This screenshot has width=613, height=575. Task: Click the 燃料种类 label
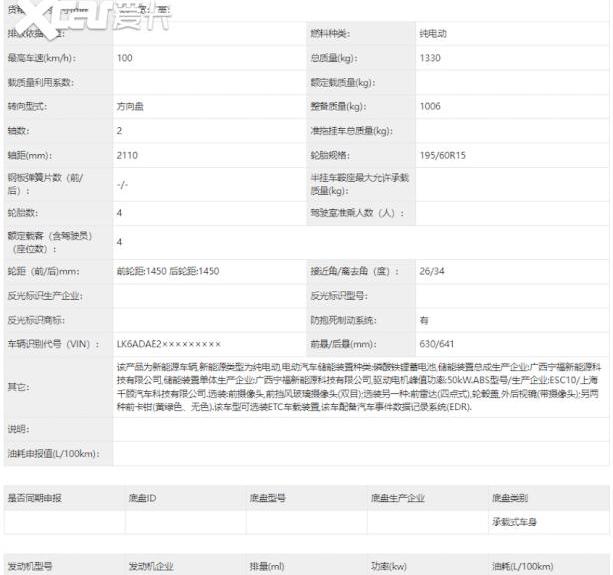[330, 34]
